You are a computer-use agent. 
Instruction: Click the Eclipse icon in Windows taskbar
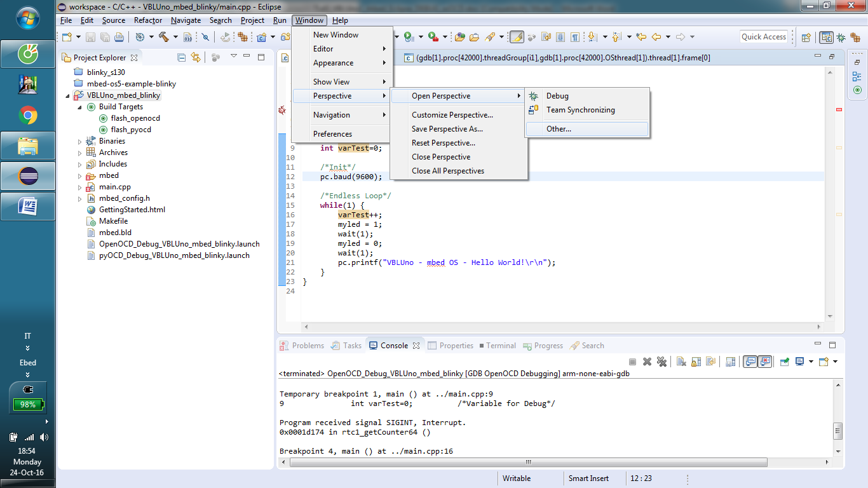[x=28, y=176]
